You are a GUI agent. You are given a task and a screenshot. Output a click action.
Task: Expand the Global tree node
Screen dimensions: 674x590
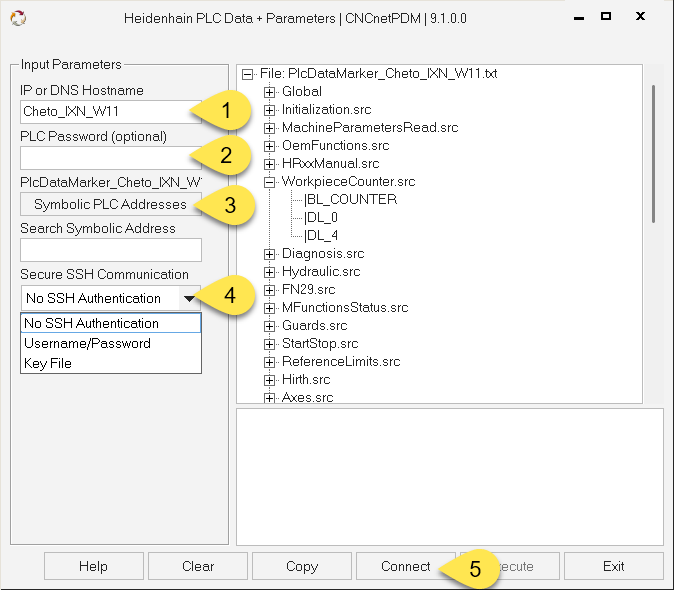pyautogui.click(x=270, y=92)
